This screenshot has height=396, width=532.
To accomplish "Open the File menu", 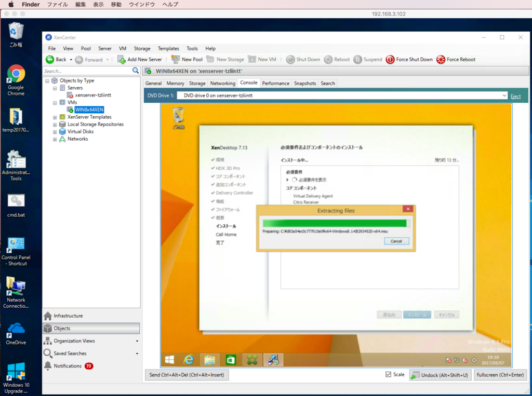I will [x=52, y=48].
